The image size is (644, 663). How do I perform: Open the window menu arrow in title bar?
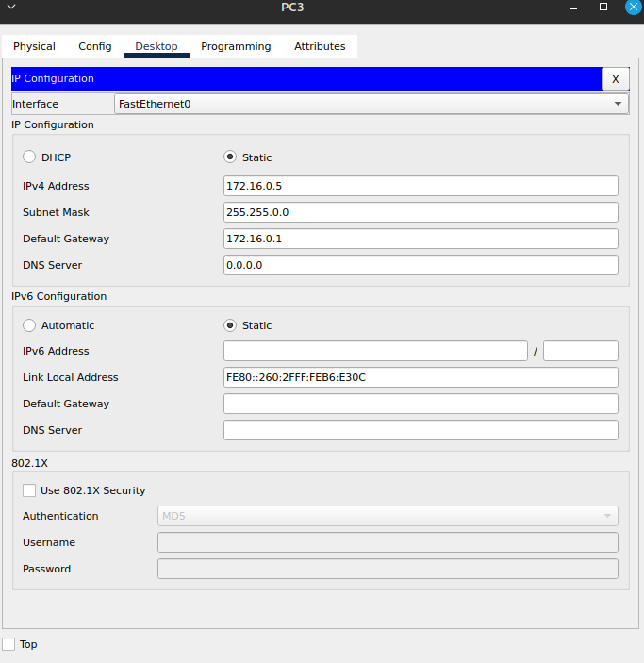9,8
